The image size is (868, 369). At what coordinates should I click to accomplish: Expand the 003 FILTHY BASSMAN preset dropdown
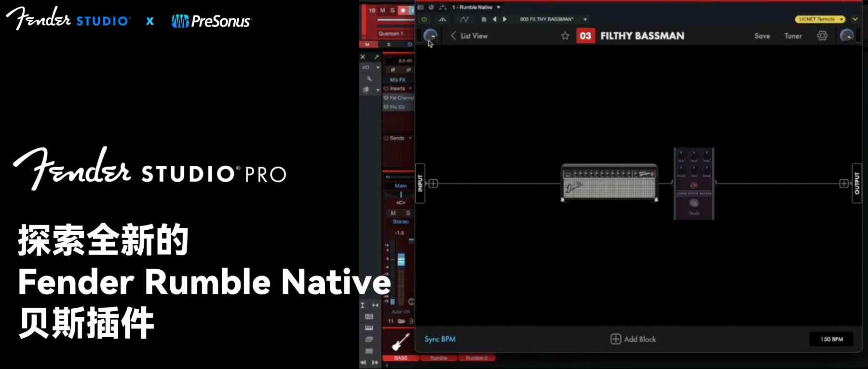point(585,19)
